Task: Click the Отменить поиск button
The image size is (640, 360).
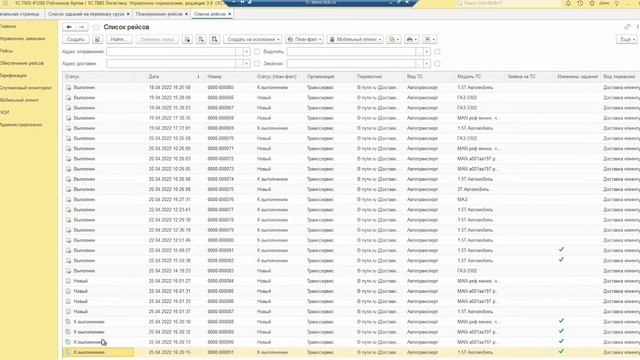Action: (157, 39)
